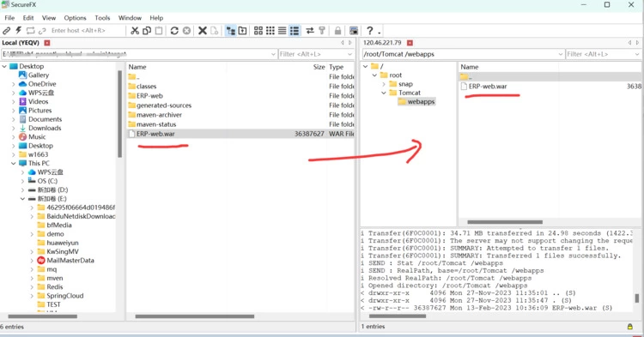Collapse the This PC tree node
The image size is (644, 337).
[x=14, y=163]
